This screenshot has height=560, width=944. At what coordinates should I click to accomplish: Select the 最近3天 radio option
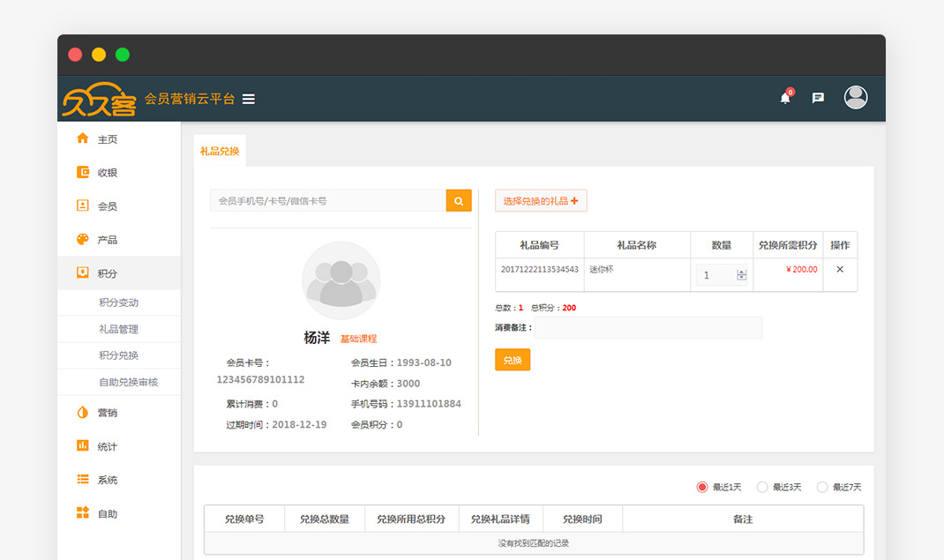(x=762, y=487)
